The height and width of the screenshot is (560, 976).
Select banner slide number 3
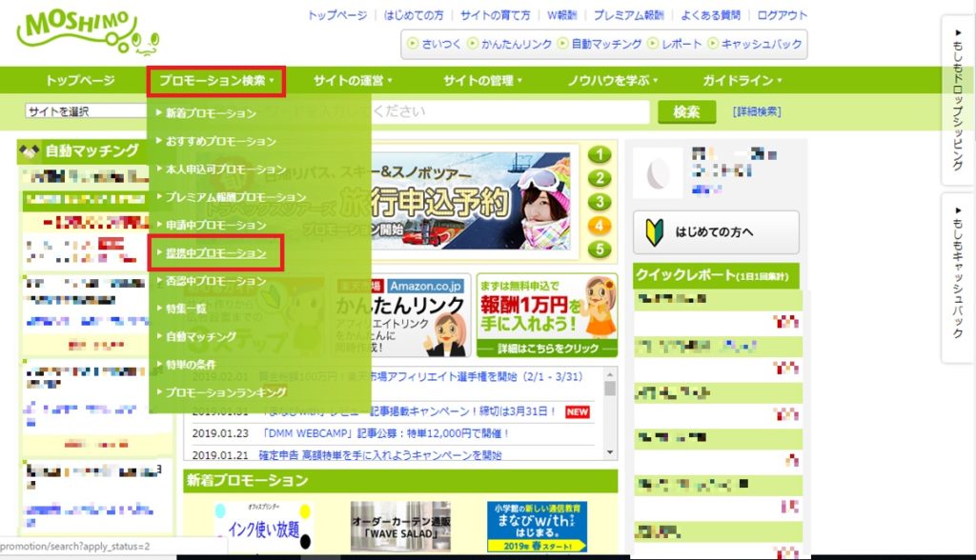[600, 202]
